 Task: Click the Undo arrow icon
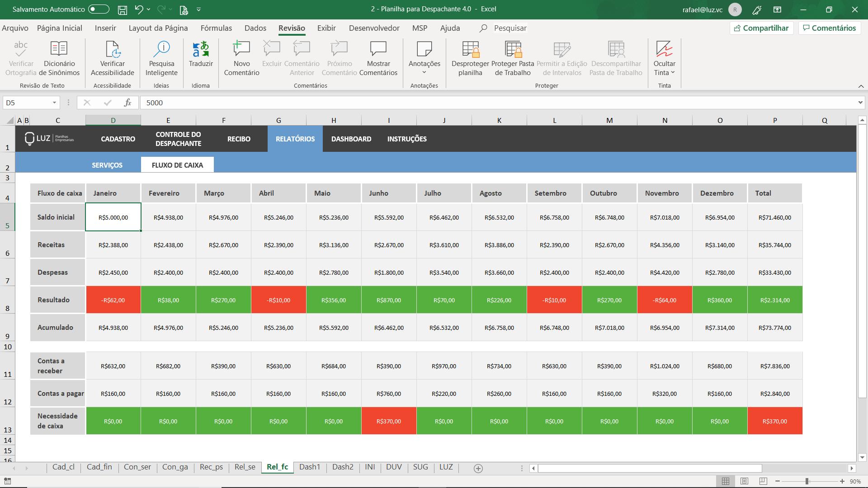pyautogui.click(x=139, y=9)
